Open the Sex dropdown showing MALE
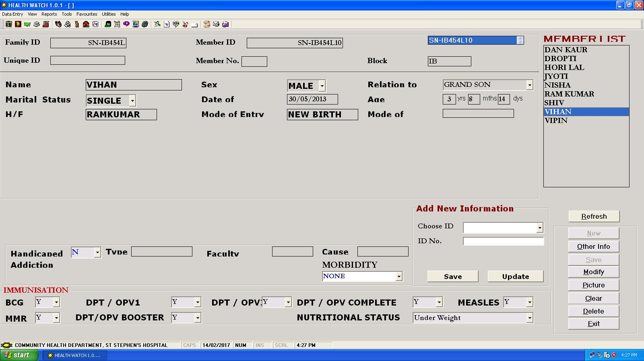Screen dimensions: 644x361 tap(322, 86)
